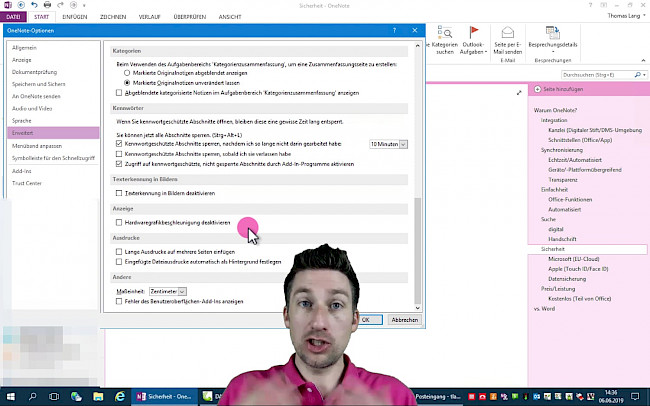Switch to Sicherheit - OneNote taskbar button

click(x=165, y=396)
